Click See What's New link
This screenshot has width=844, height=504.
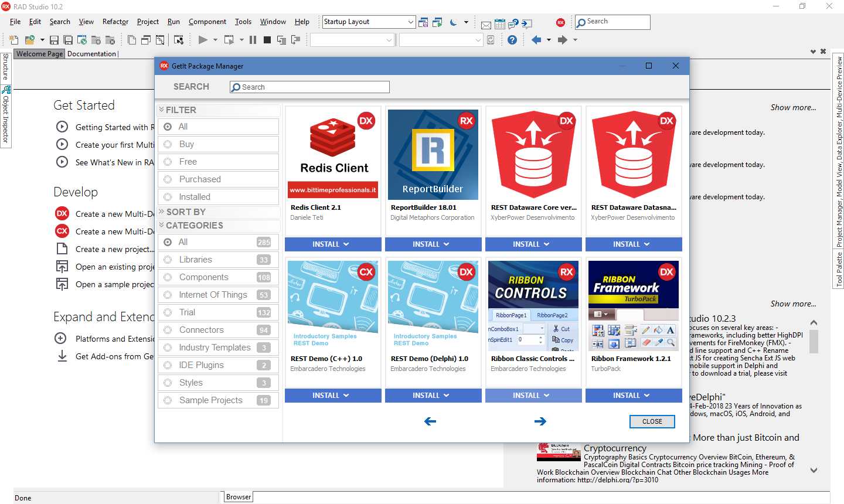click(114, 162)
